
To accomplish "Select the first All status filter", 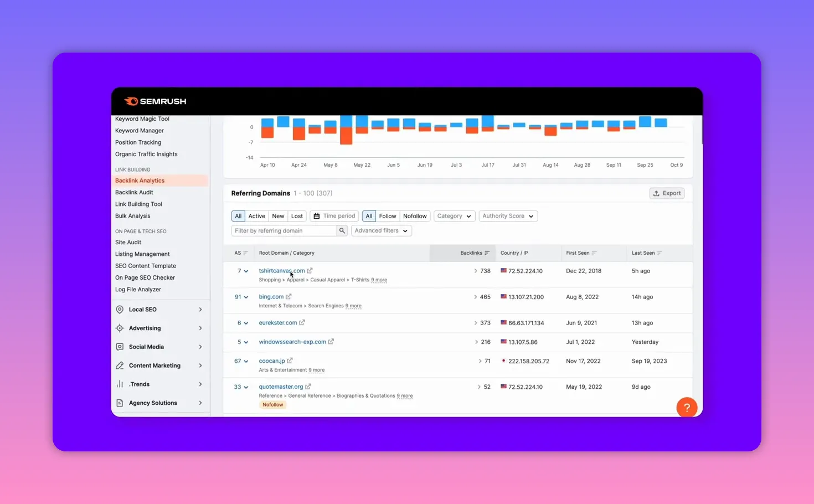I will [238, 216].
